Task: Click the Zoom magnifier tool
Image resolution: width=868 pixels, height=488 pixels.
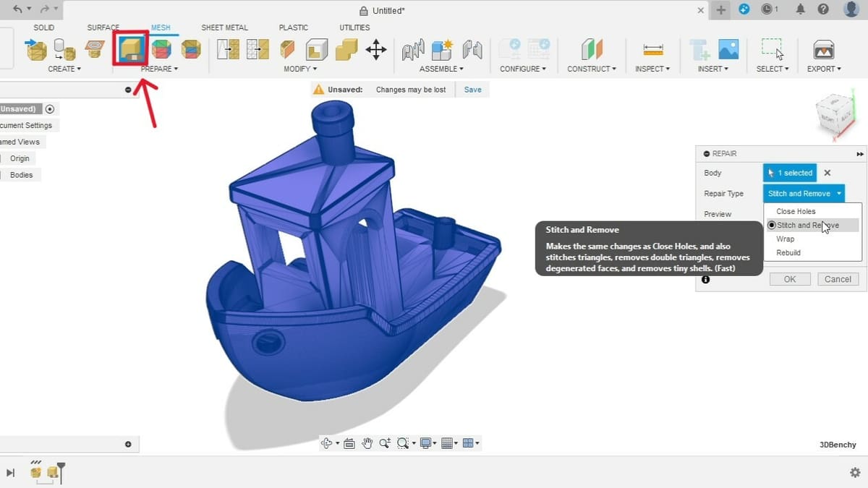Action: [x=385, y=443]
